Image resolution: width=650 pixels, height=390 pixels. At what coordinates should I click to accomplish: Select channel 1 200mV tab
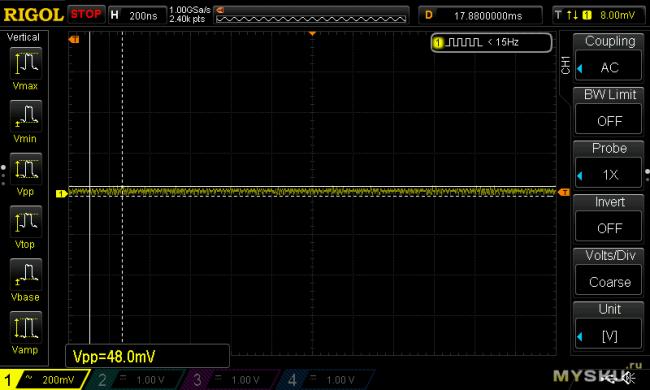point(44,380)
